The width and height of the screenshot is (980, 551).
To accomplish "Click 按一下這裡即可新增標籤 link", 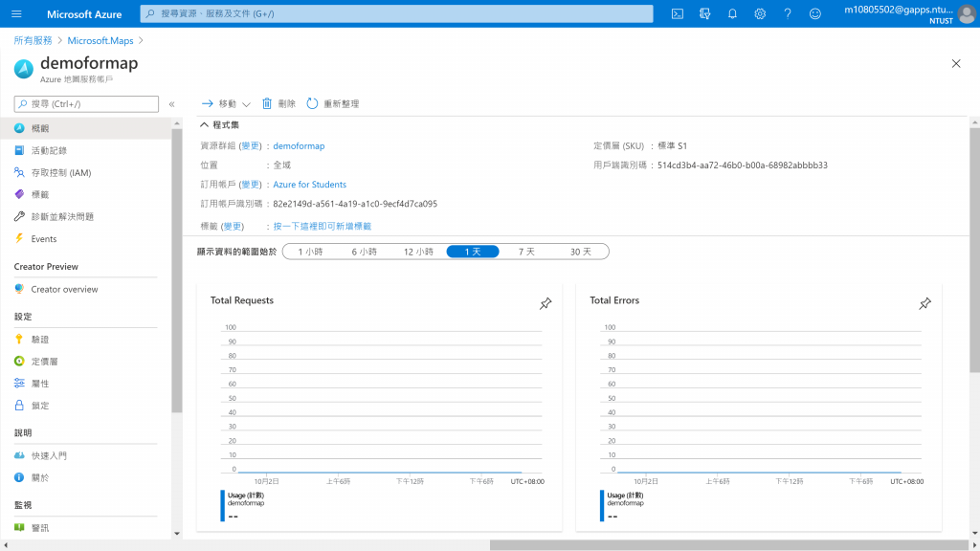I will pyautogui.click(x=322, y=226).
